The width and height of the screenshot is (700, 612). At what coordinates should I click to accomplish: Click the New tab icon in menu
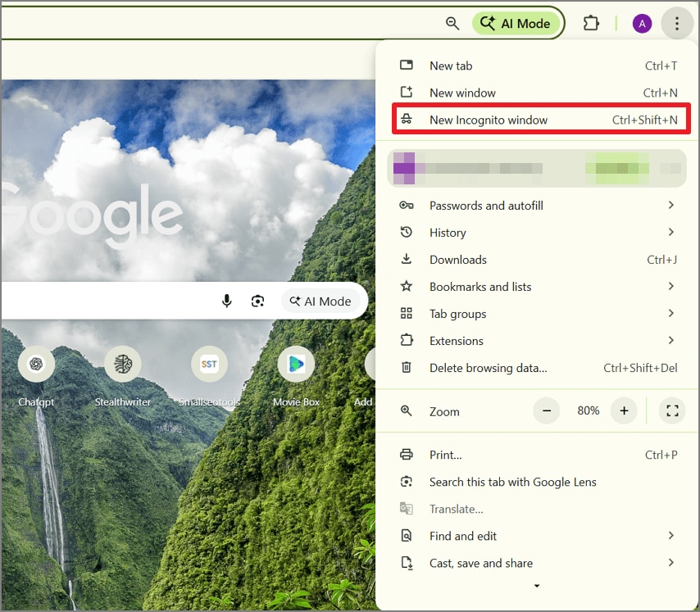tap(407, 65)
